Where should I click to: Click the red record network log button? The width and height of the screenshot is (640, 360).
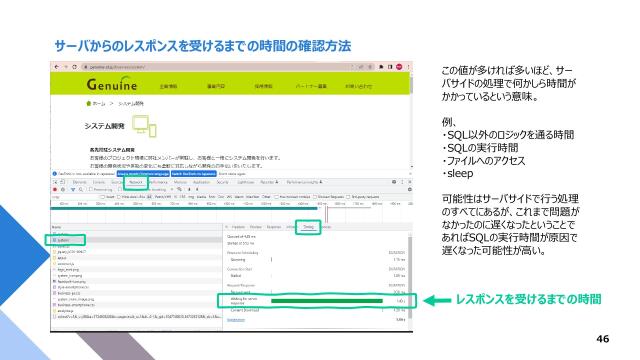coord(55,189)
